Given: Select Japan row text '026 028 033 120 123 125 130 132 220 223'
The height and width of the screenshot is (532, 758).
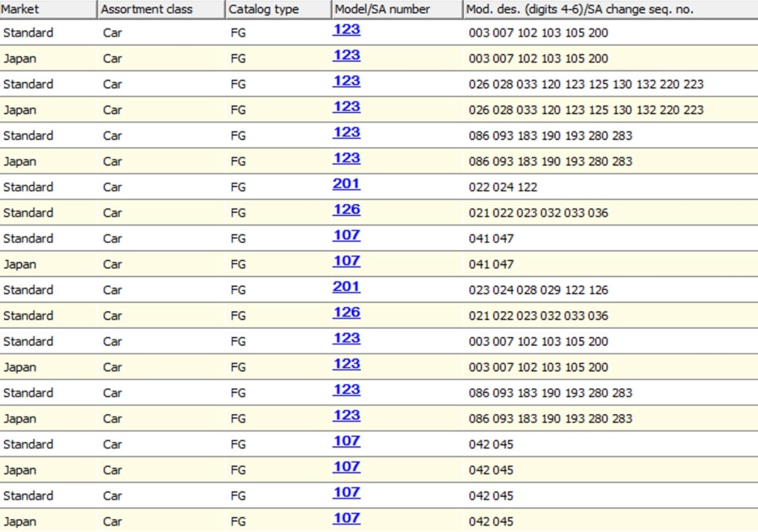Looking at the screenshot, I should coord(586,110).
